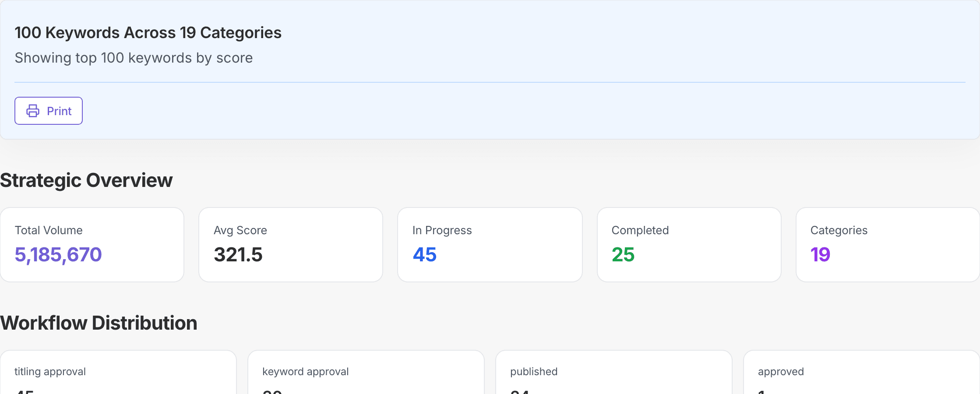980x394 pixels.
Task: Click the In Progress metric card
Action: [x=490, y=244]
